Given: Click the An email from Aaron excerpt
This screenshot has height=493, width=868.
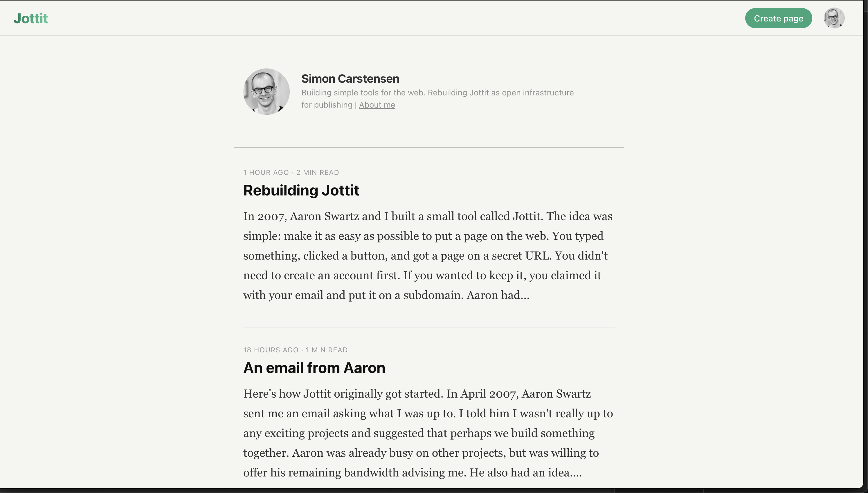Looking at the screenshot, I should coord(428,433).
